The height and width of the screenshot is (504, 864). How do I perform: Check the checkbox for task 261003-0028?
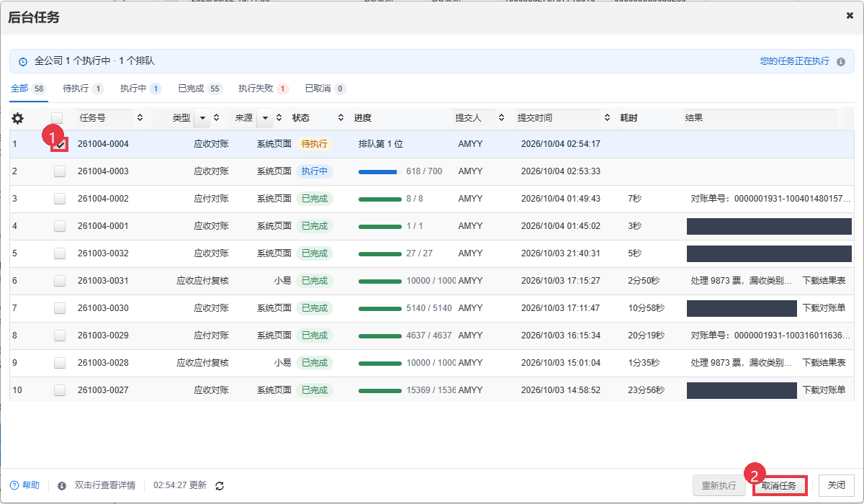[60, 363]
